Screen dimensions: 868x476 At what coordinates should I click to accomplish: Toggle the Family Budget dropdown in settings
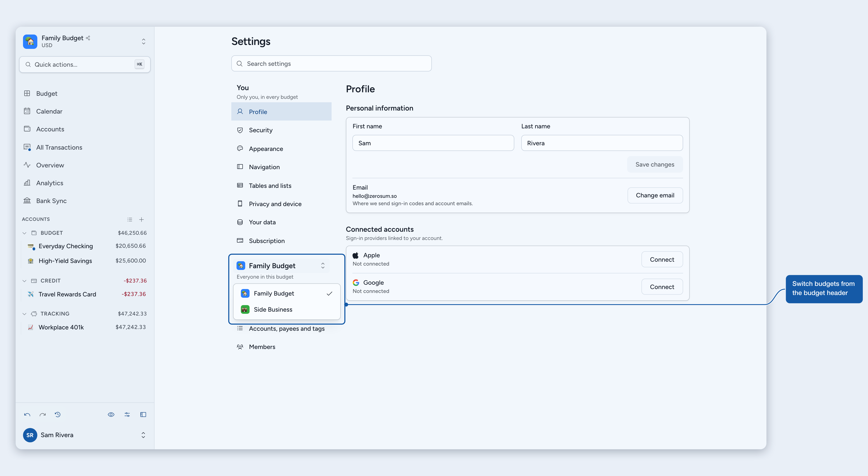click(281, 266)
